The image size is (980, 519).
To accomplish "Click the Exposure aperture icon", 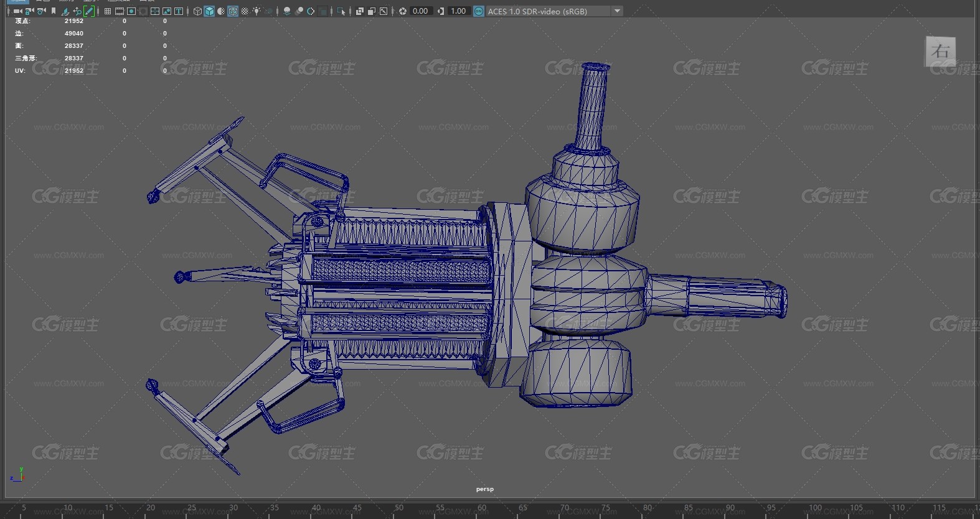I will click(403, 11).
